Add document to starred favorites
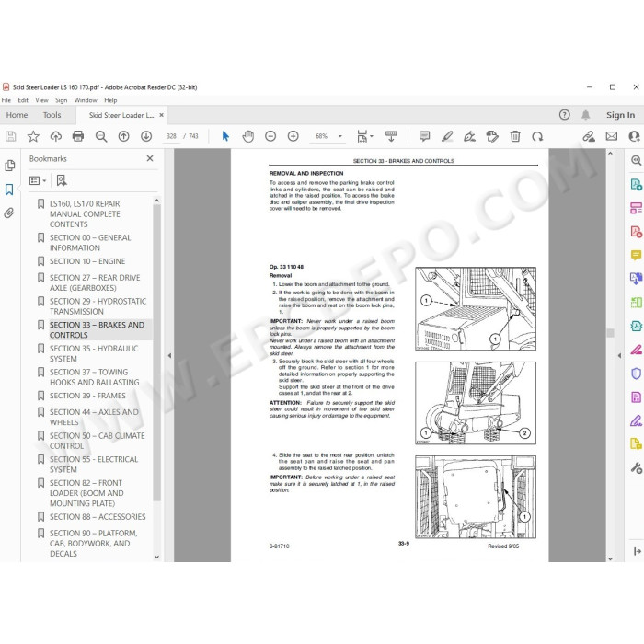 point(33,136)
